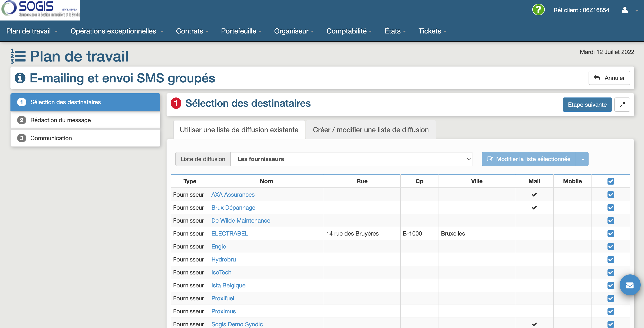Uncheck the AXA Assurances row checkbox

[611, 195]
